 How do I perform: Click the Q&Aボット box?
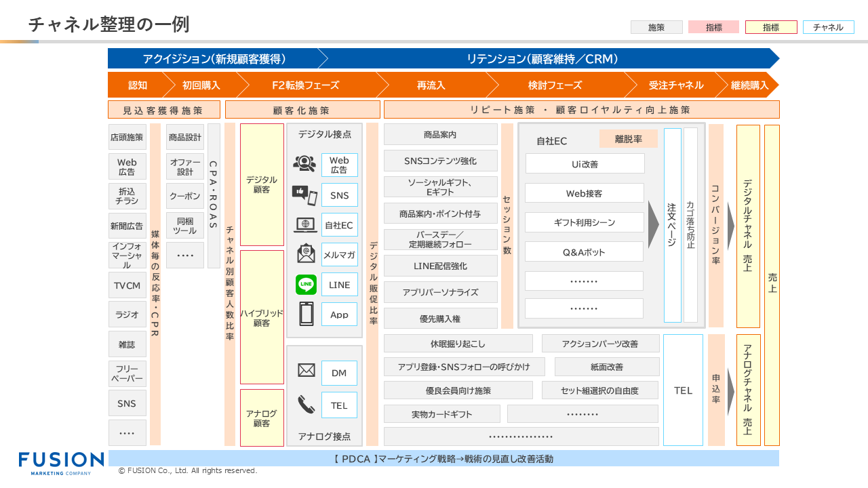pos(585,251)
